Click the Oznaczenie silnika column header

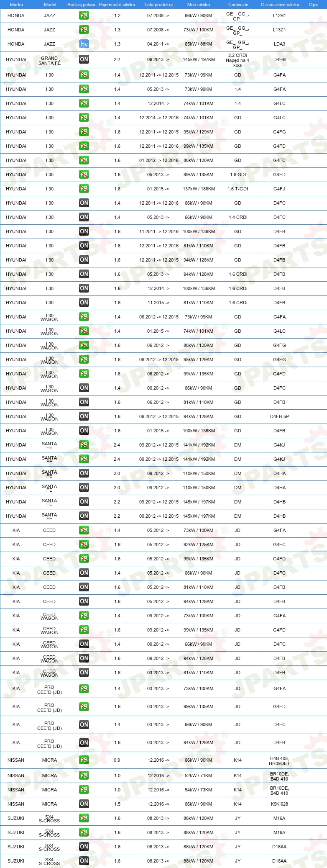click(x=280, y=5)
